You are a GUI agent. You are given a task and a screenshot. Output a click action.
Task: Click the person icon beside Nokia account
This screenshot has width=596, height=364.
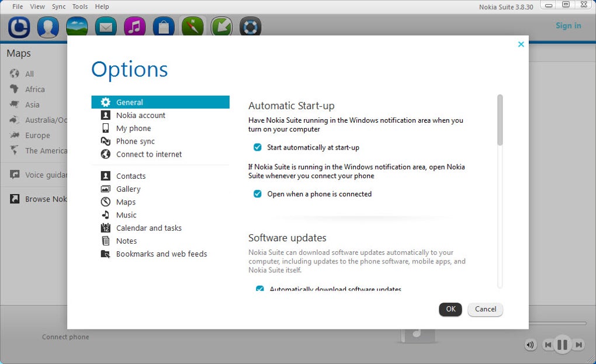coord(105,115)
